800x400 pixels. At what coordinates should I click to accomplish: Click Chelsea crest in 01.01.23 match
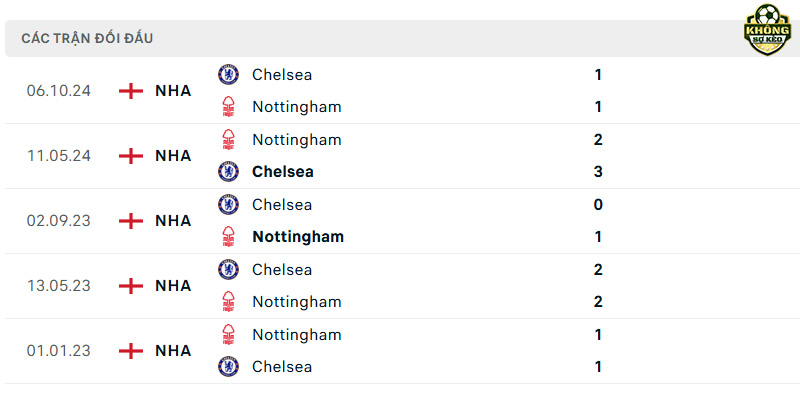228,366
